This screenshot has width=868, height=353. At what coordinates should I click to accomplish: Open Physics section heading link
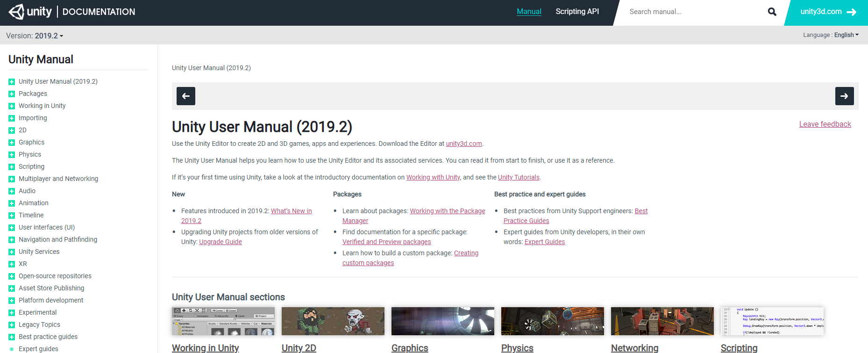click(517, 348)
